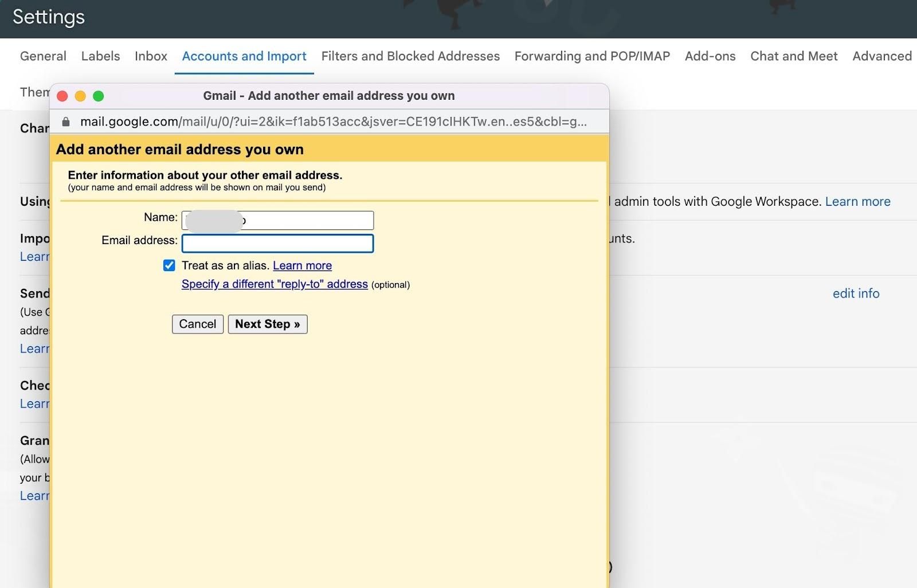The image size is (917, 588).
Task: Open Forwarding and POP/IMAP tab
Action: coord(592,56)
